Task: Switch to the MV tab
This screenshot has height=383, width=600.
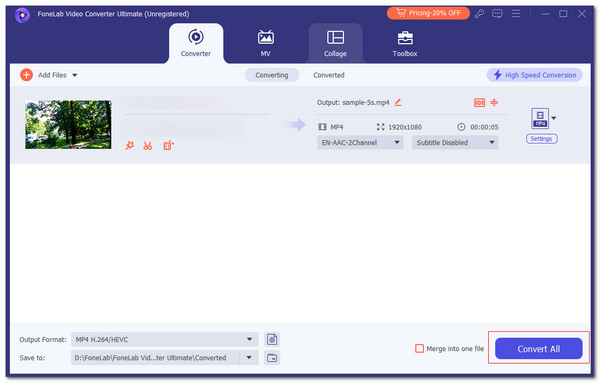Action: [266, 43]
